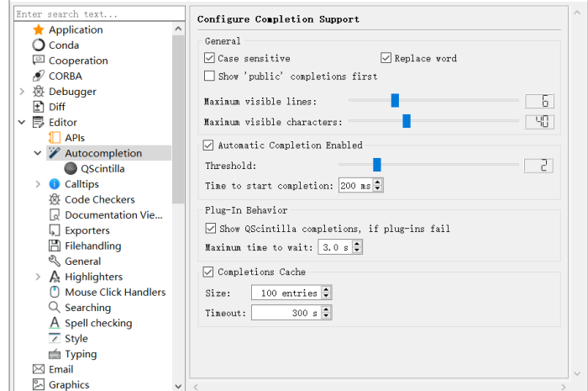Screen dimensions: 588x391
Task: Go to the Typing settings page
Action: 81,354
